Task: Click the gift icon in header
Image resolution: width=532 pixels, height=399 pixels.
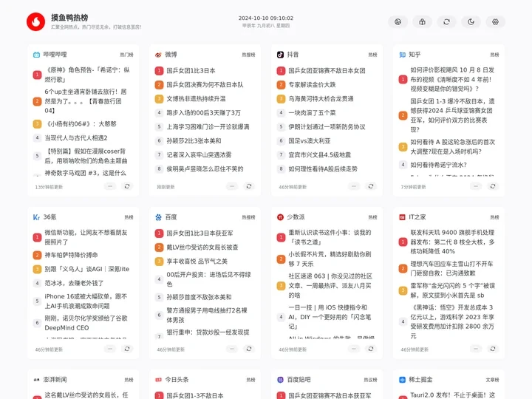Action: click(x=422, y=21)
